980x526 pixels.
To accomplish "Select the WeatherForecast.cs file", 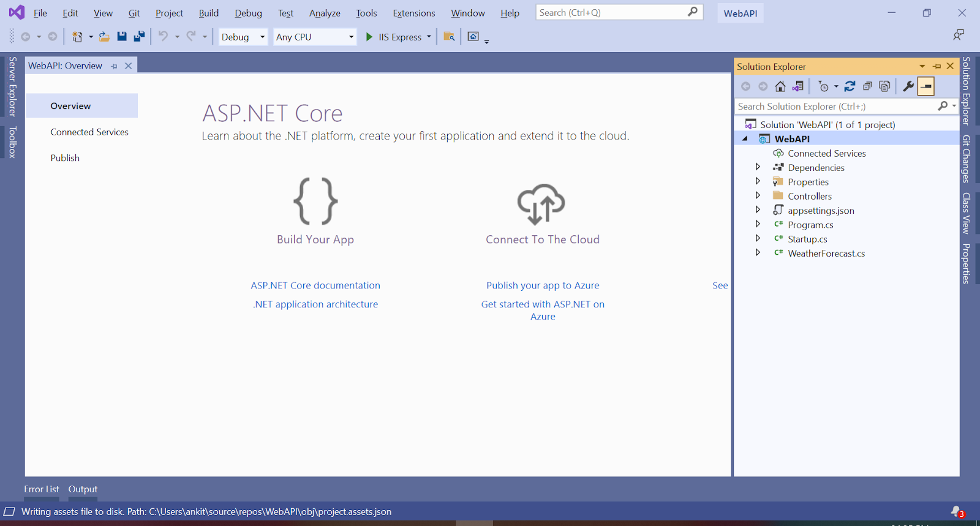I will [826, 254].
